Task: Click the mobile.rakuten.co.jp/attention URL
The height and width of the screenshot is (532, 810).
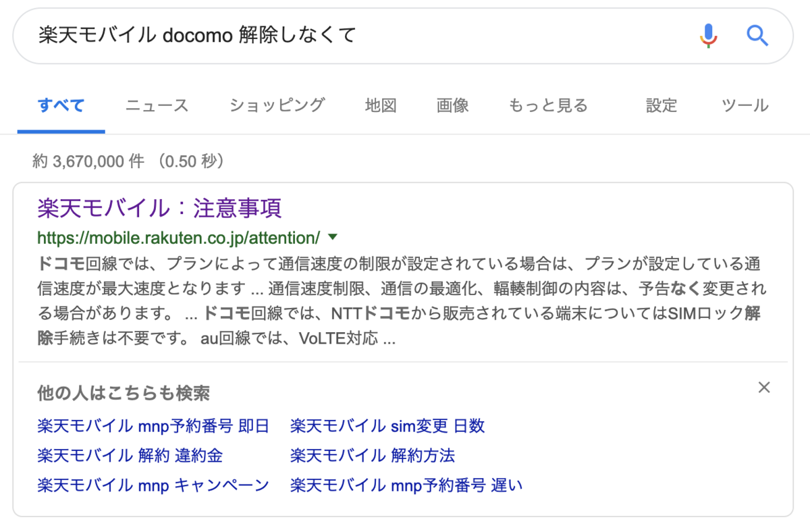Action: [x=179, y=238]
